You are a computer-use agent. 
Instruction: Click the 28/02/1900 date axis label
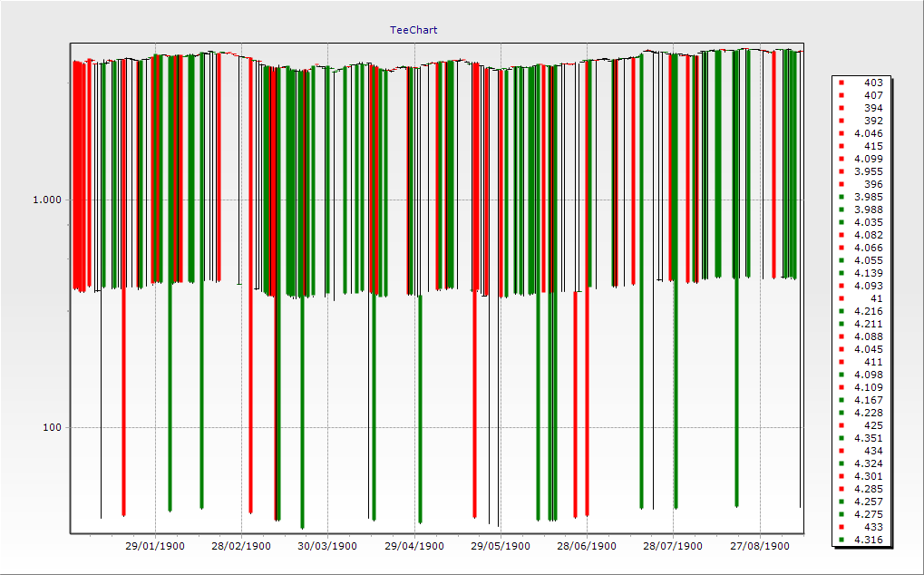click(241, 546)
